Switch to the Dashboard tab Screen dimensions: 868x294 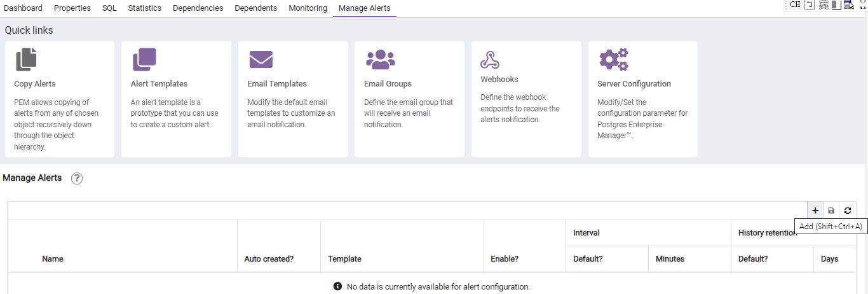[x=23, y=8]
